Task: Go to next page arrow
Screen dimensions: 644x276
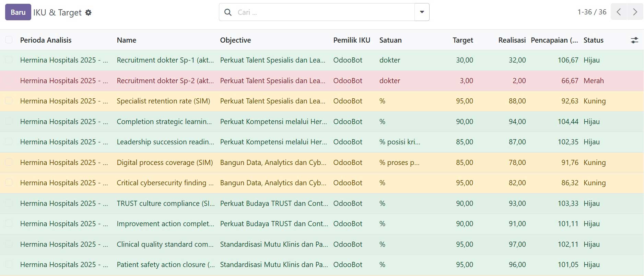Action: tap(635, 12)
